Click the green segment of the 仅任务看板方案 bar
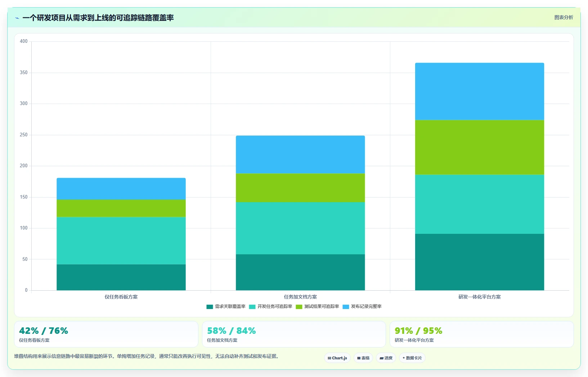The width and height of the screenshot is (588, 377). coord(121,208)
